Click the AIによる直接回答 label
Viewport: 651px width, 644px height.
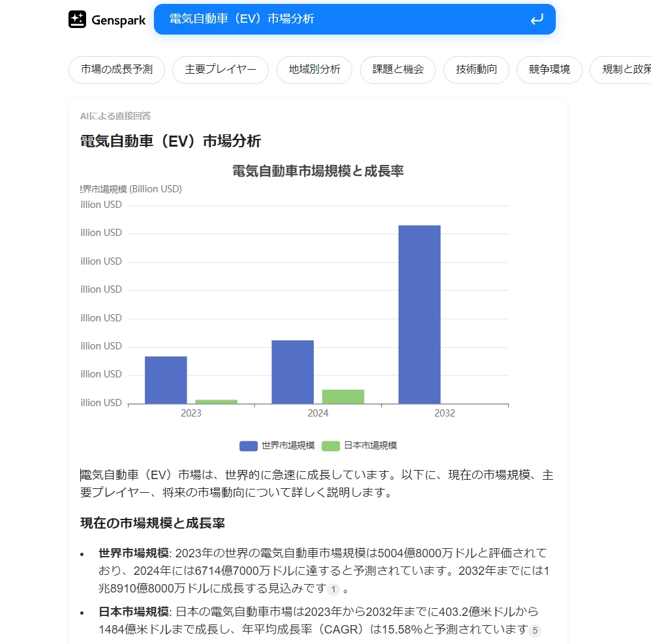pyautogui.click(x=115, y=116)
